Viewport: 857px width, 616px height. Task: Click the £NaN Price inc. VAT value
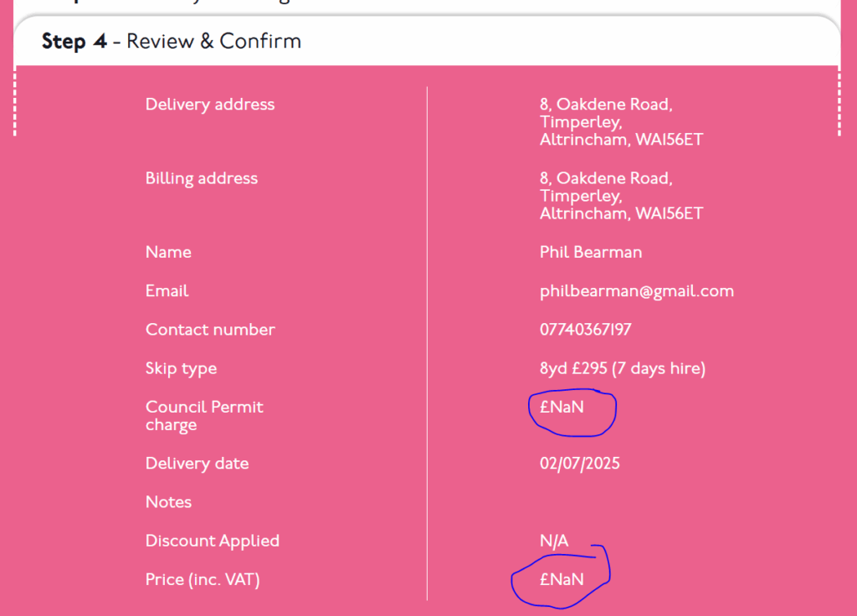[x=562, y=579]
